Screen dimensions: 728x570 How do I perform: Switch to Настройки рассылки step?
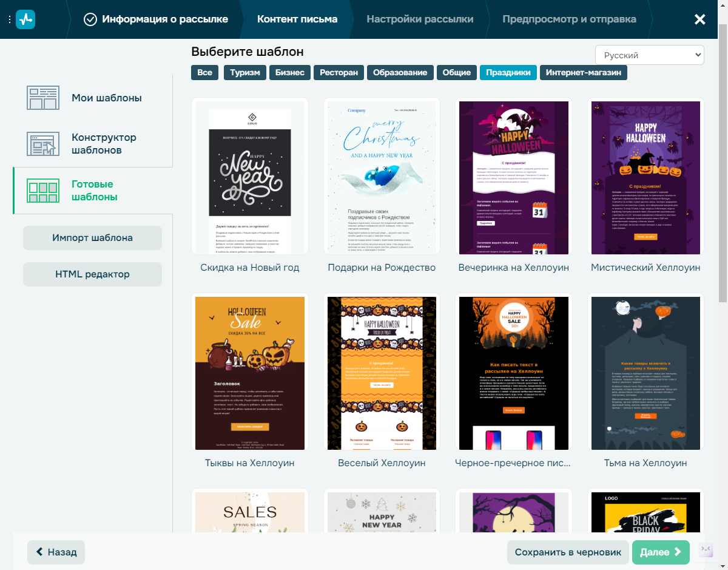(x=420, y=19)
